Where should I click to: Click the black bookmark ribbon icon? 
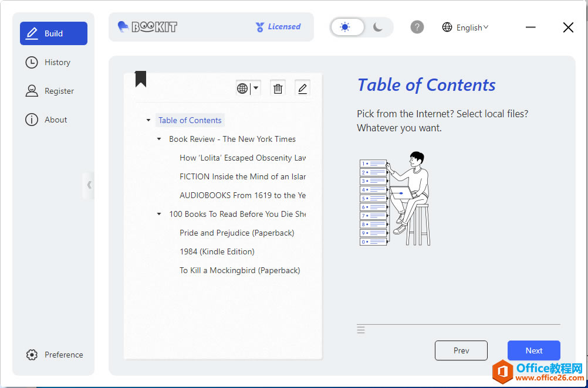tap(141, 79)
